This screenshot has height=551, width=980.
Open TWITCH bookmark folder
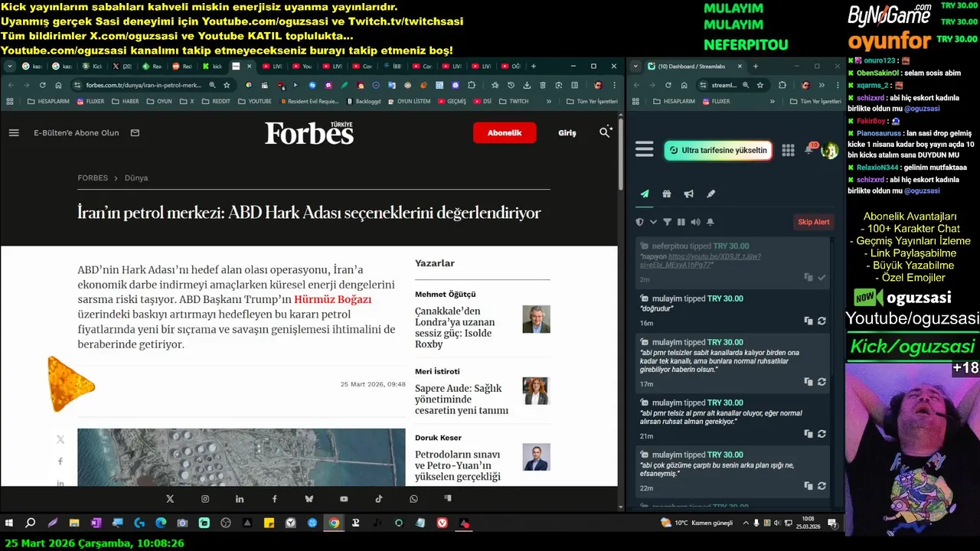[514, 101]
